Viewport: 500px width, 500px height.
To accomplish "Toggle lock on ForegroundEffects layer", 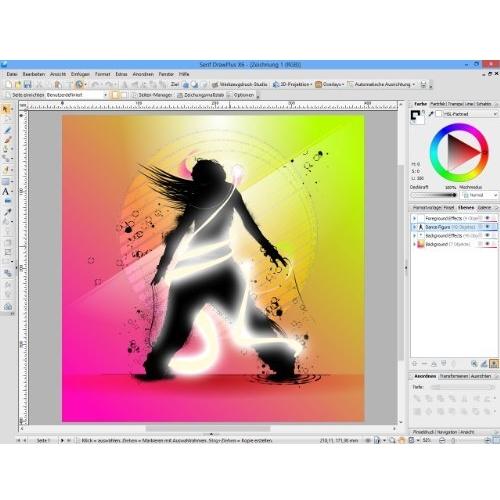I will coord(494,218).
